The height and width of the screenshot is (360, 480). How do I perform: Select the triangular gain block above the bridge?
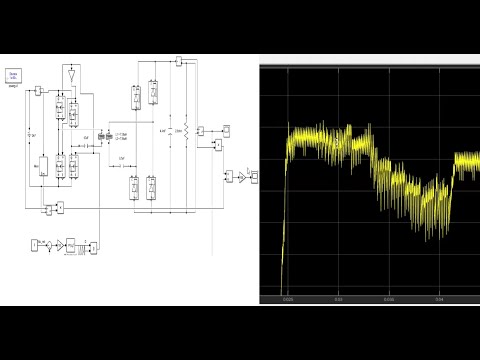point(71,75)
